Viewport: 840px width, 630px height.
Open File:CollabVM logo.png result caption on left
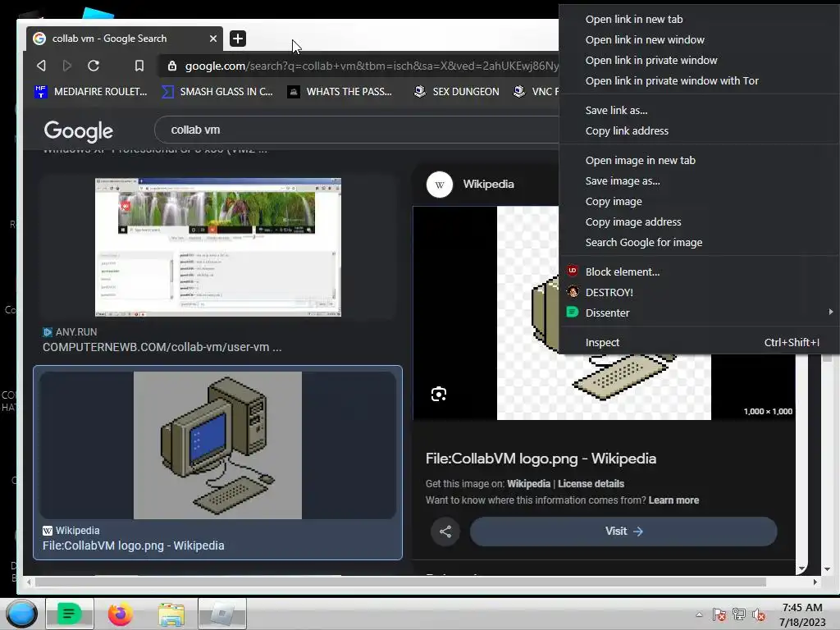(134, 546)
